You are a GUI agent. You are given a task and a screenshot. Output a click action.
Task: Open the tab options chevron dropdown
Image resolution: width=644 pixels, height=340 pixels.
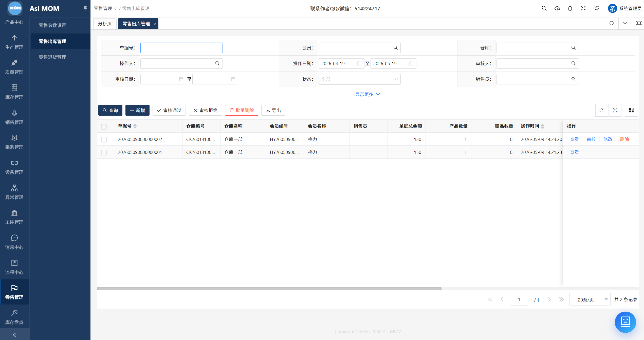(x=625, y=23)
